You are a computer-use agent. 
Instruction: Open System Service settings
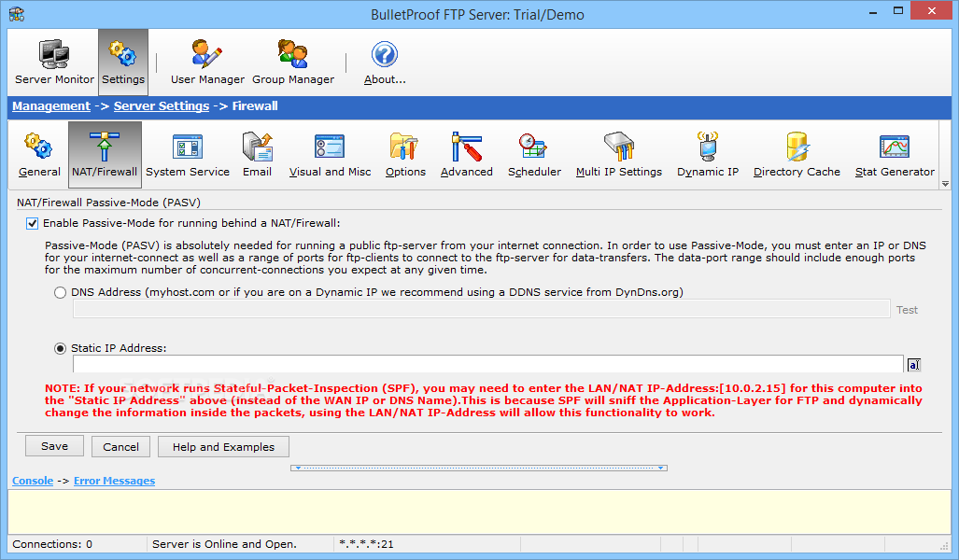[187, 155]
